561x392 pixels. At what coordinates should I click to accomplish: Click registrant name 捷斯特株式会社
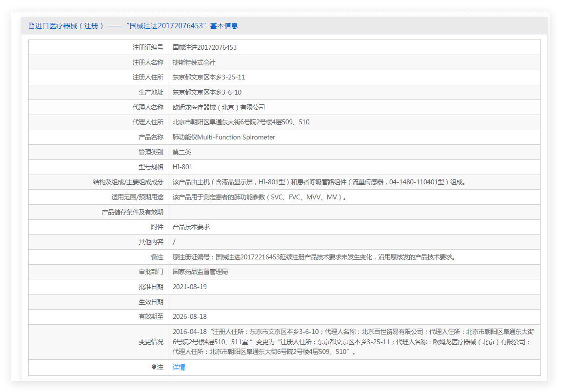(x=194, y=62)
